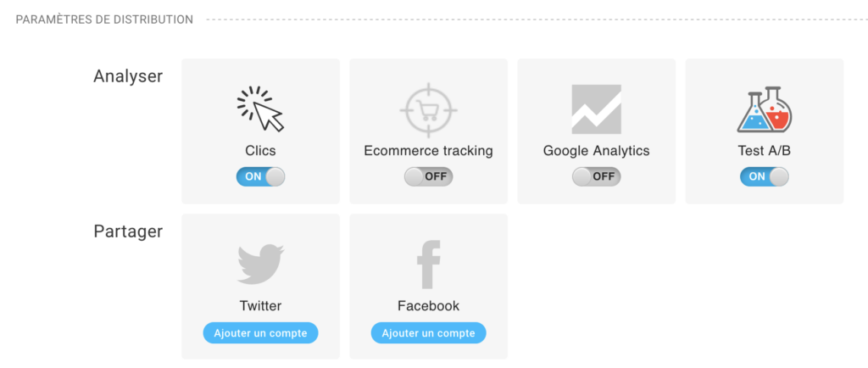The height and width of the screenshot is (368, 868).
Task: Add a Facebook account with Ajouter un compte
Action: click(x=428, y=333)
